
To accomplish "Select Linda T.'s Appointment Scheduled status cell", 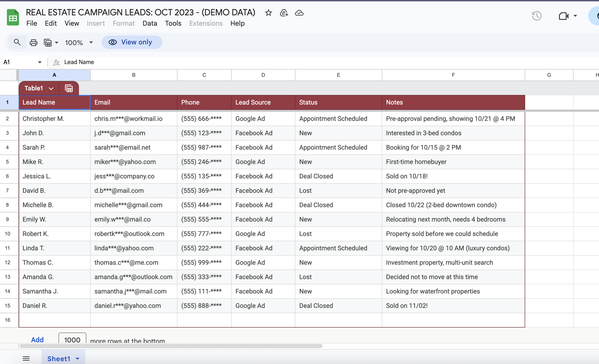I will 338,248.
